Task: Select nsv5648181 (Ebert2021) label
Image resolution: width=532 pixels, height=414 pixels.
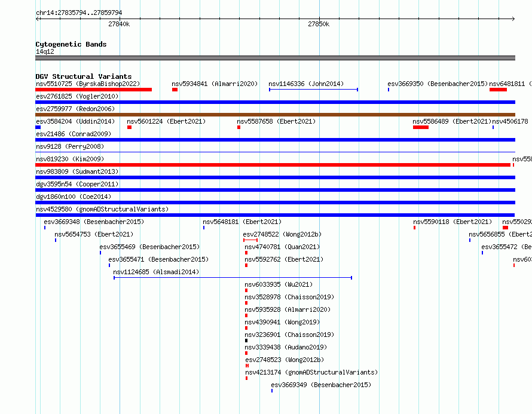Action: click(x=242, y=222)
